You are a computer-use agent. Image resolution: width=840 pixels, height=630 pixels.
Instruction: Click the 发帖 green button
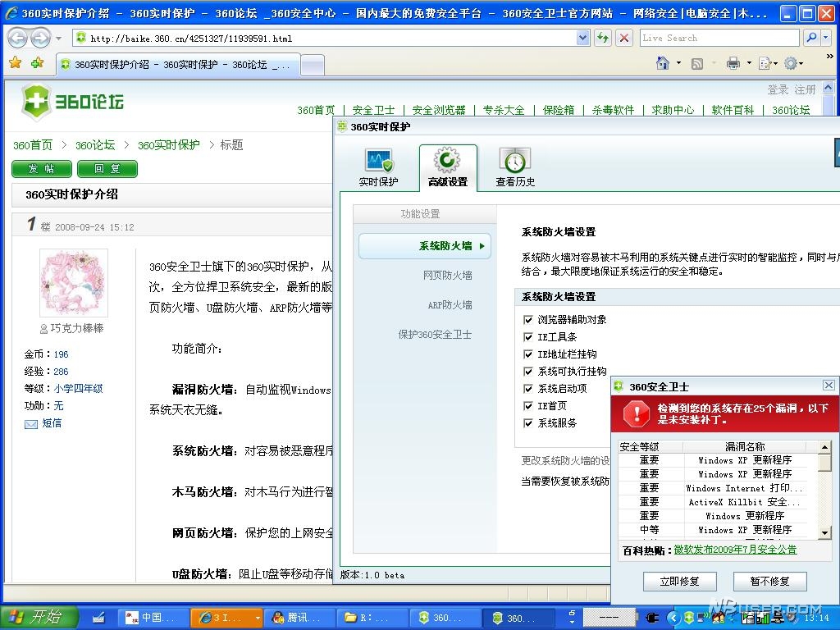[42, 169]
